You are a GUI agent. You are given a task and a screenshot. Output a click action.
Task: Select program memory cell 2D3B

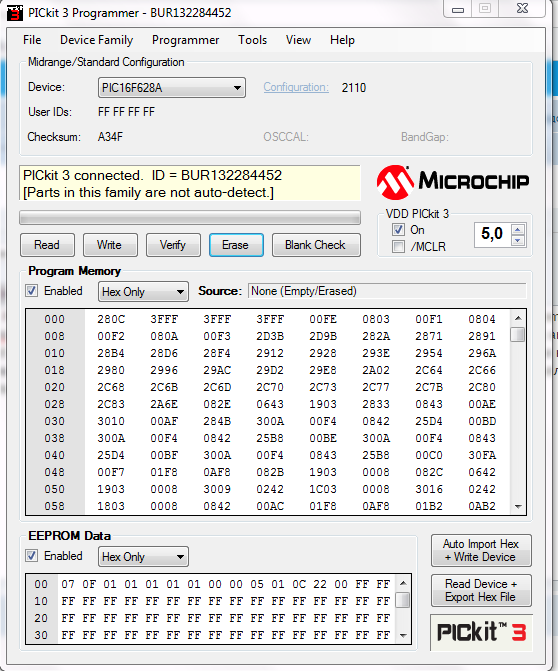pos(270,336)
